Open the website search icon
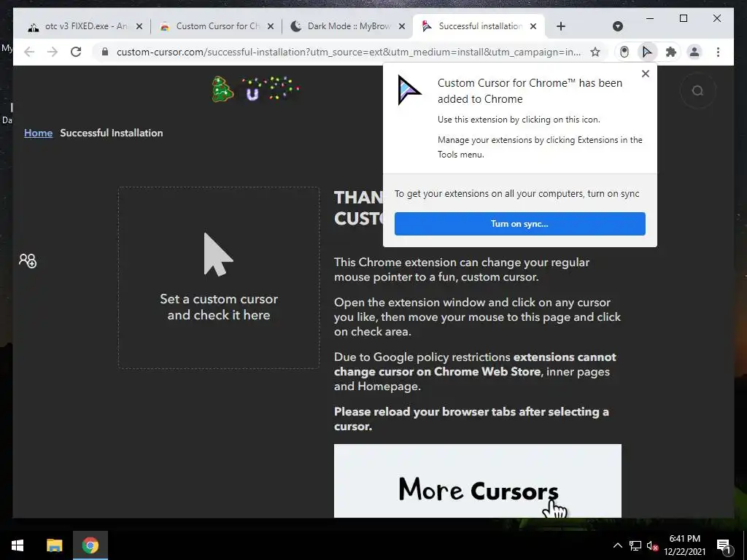Screen dimensions: 747x560 [x=698, y=90]
